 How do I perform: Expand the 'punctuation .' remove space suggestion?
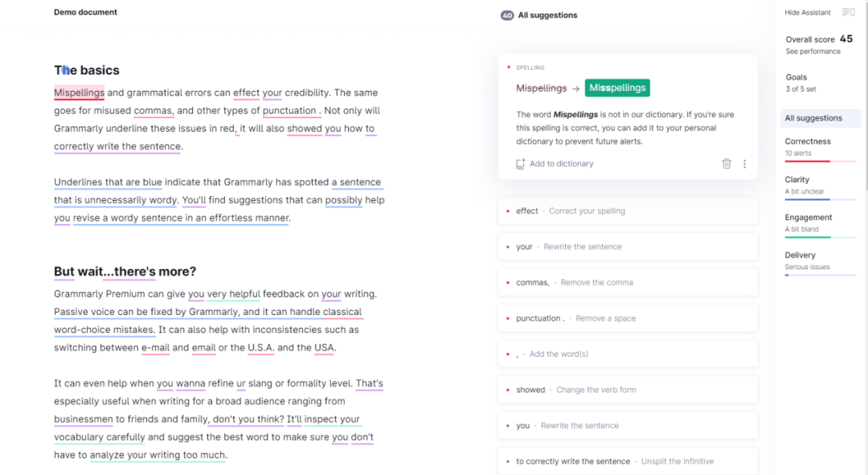628,318
